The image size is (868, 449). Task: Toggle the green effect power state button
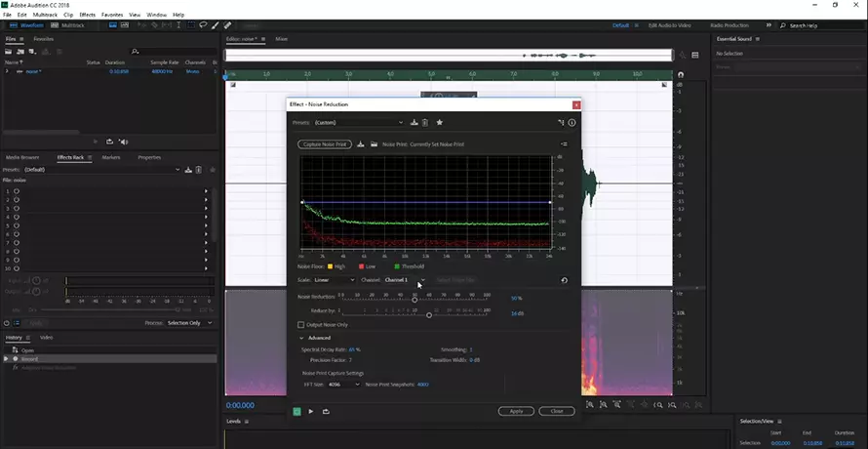297,411
